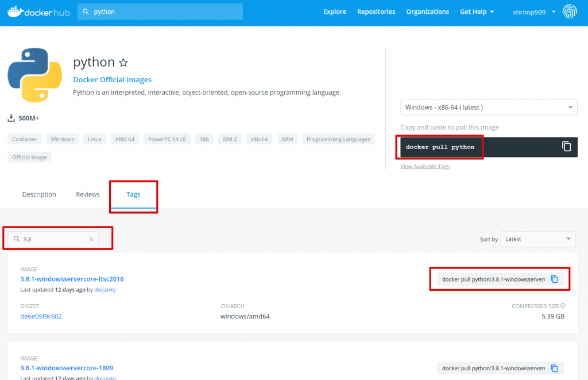Copy pull command for 3.8.1-windowsservercore-1809
The image size is (588, 380).
[x=554, y=368]
